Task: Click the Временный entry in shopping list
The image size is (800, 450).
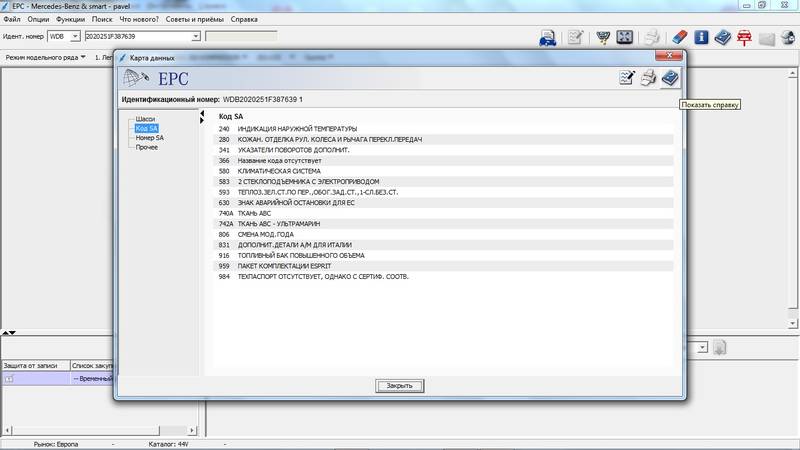Action: (x=93, y=379)
